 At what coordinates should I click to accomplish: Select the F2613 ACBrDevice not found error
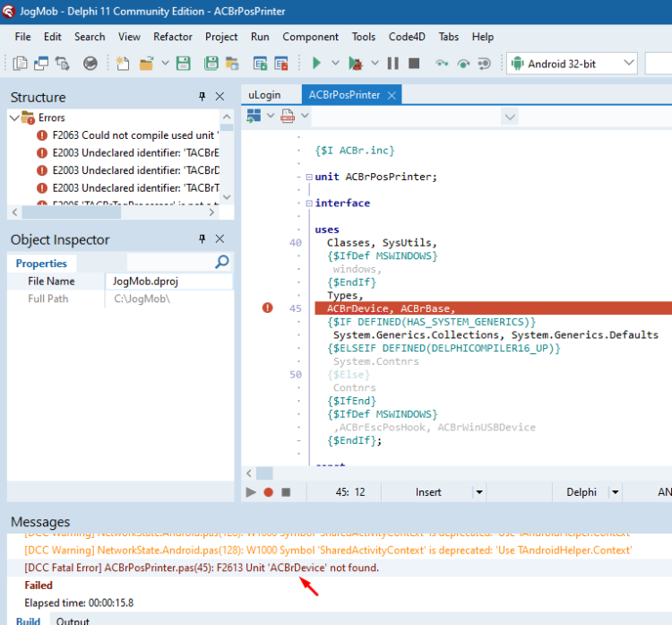202,568
